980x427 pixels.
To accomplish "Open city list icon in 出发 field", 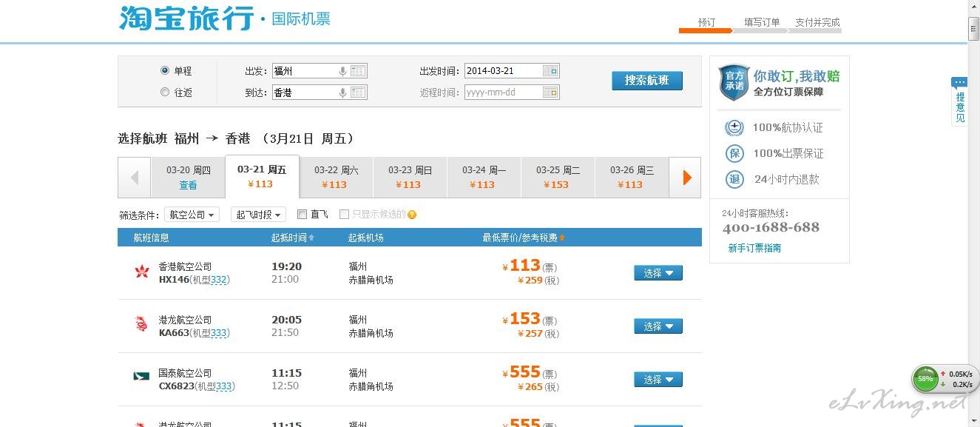I will 358,71.
